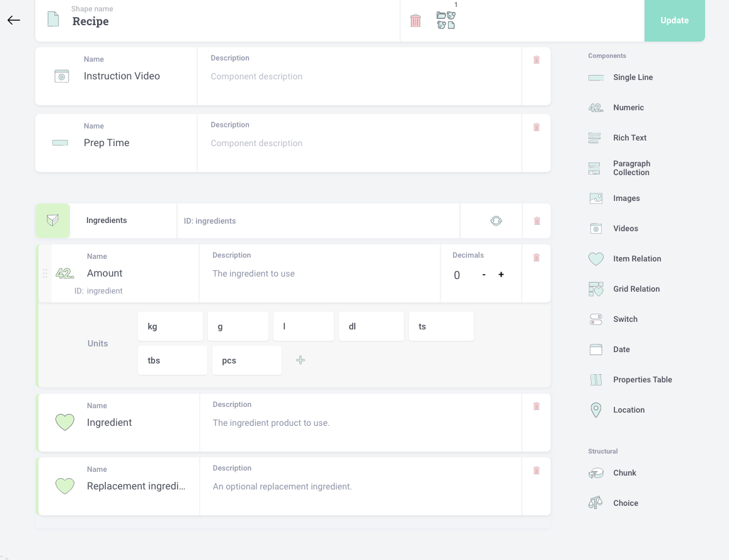The height and width of the screenshot is (560, 729).
Task: Add a Date component
Action: (x=609, y=350)
